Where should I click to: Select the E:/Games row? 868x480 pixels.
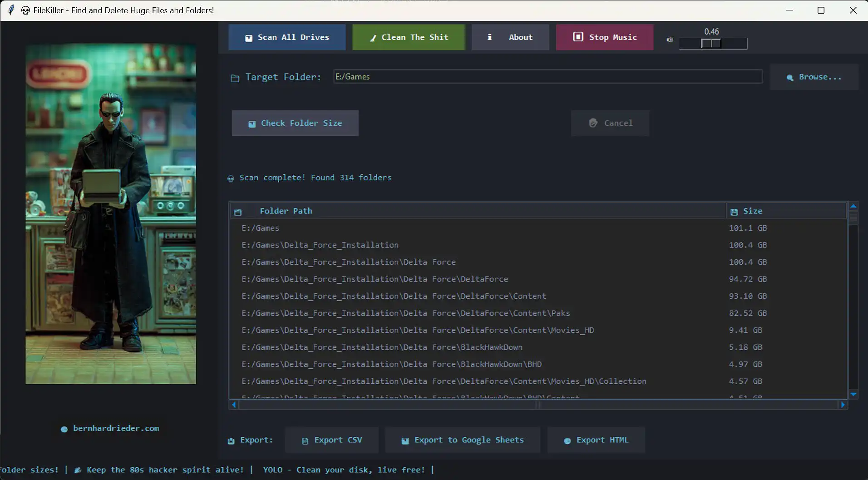tap(538, 228)
